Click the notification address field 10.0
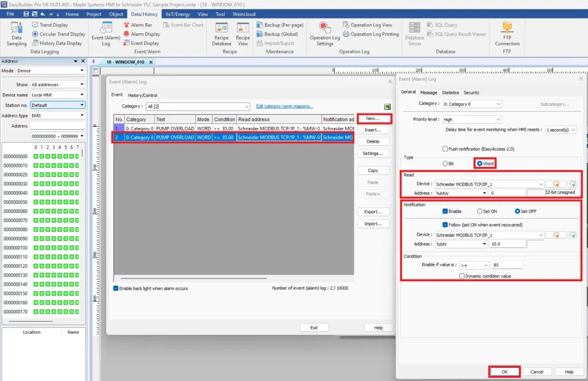The image size is (588, 381). click(x=508, y=244)
